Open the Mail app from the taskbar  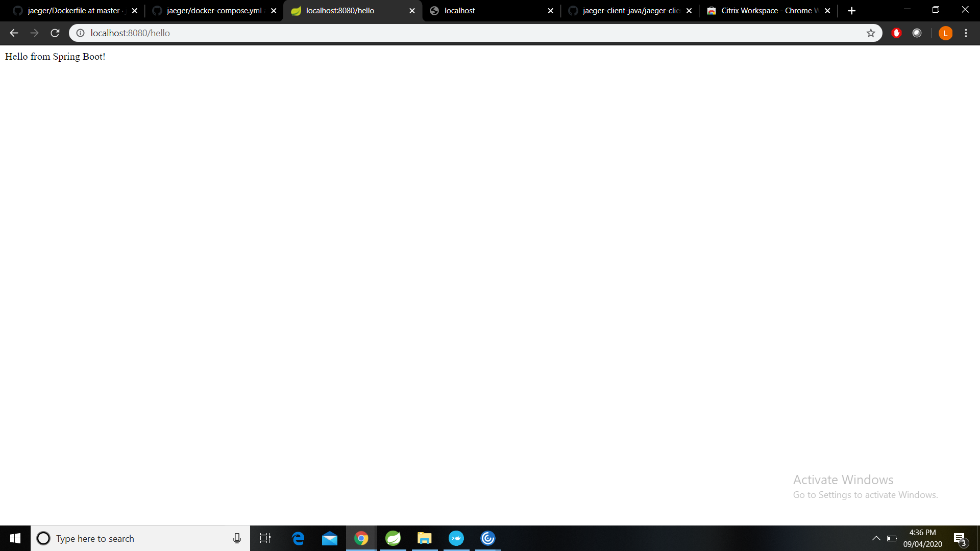point(330,538)
